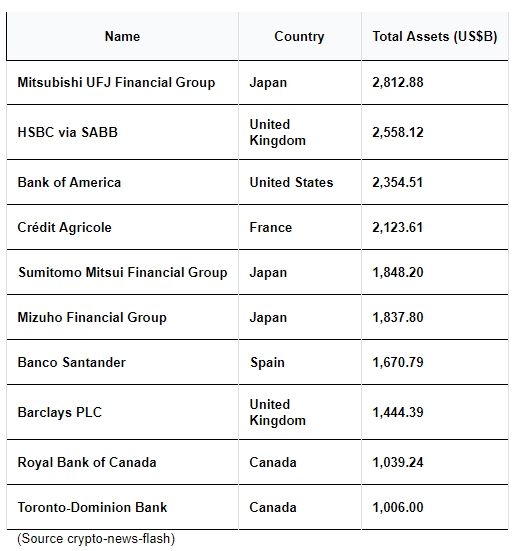Viewport: 521px width, 551px height.
Task: Select the Bank of America cell
Action: click(x=122, y=182)
